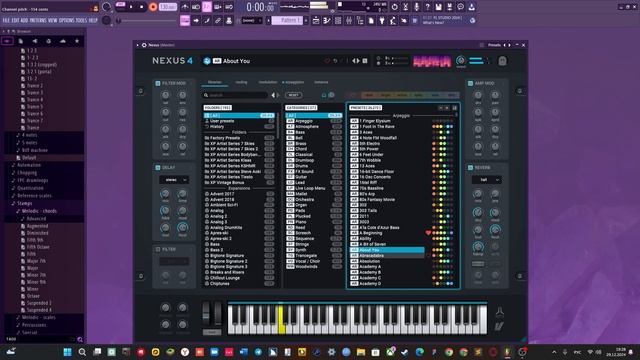Click the save disk icon in FL Studio toolbar

pos(438,7)
